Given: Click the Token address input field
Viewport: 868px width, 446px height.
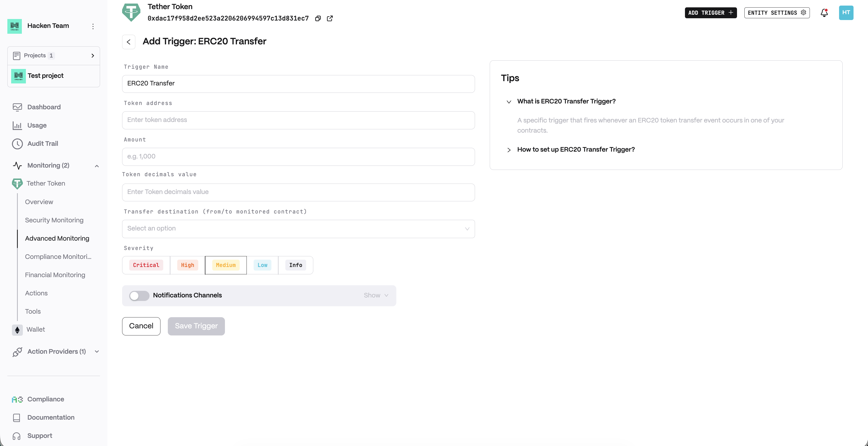Looking at the screenshot, I should (298, 120).
